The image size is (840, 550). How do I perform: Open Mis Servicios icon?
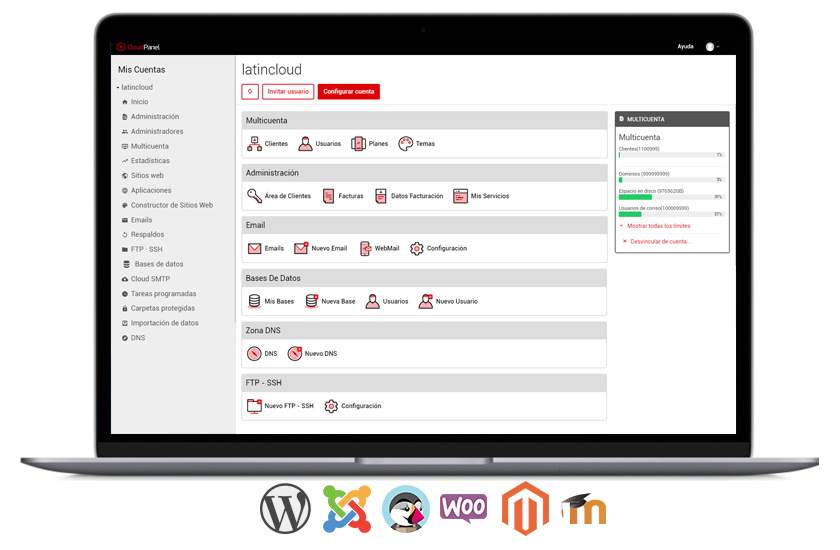coord(461,196)
